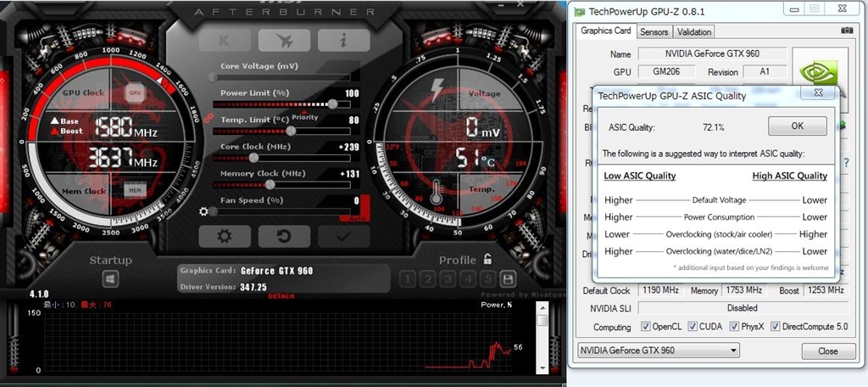The height and width of the screenshot is (387, 868).
Task: Toggle the CUDA checkbox
Action: [x=693, y=327]
